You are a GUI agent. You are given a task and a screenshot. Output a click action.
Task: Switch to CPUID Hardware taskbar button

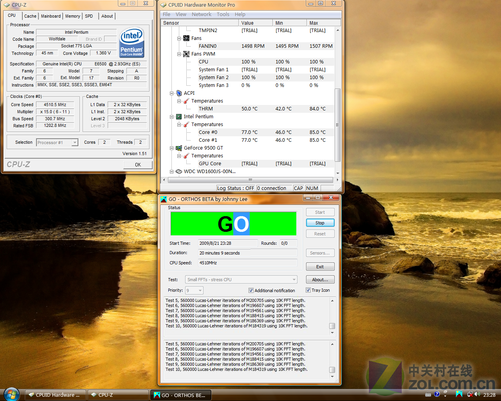tap(55, 395)
